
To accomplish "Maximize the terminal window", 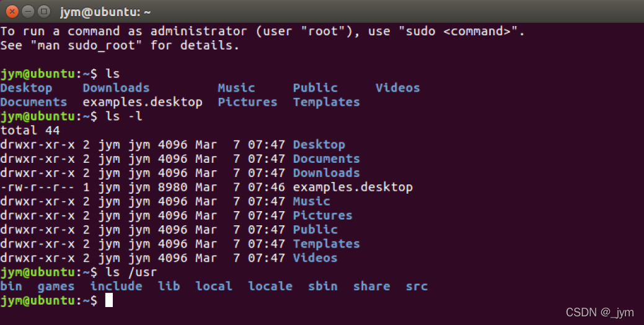I will (x=43, y=12).
